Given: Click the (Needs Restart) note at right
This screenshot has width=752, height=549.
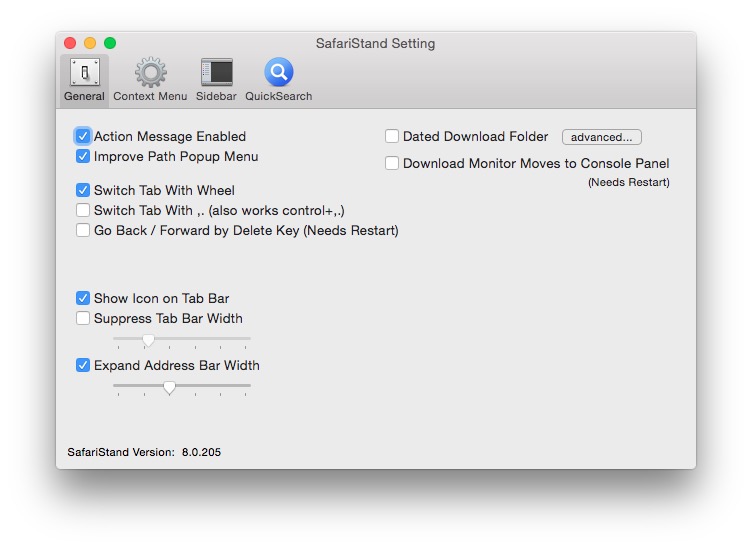Looking at the screenshot, I should click(x=629, y=182).
